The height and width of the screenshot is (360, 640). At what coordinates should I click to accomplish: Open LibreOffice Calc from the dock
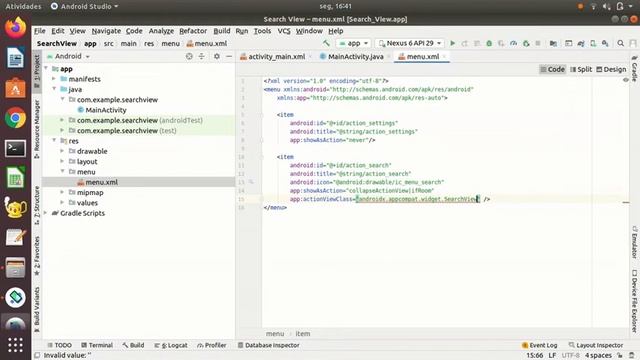click(x=16, y=178)
